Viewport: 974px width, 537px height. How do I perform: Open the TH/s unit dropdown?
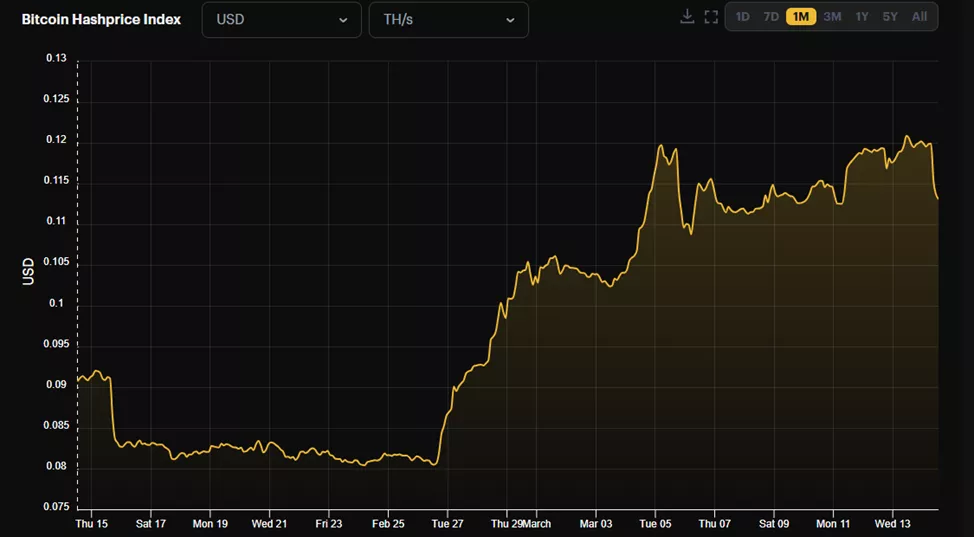click(448, 20)
